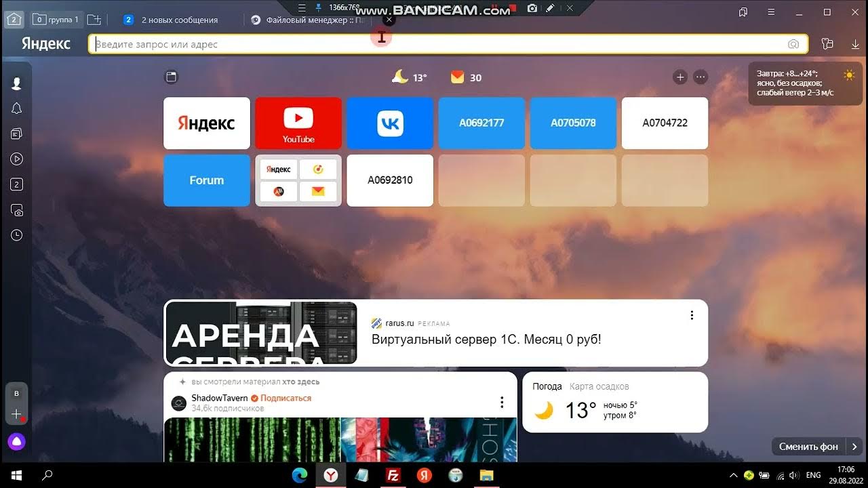Screen dimensions: 868x488
Task: Open tableau more options ellipsis
Action: 701,77
